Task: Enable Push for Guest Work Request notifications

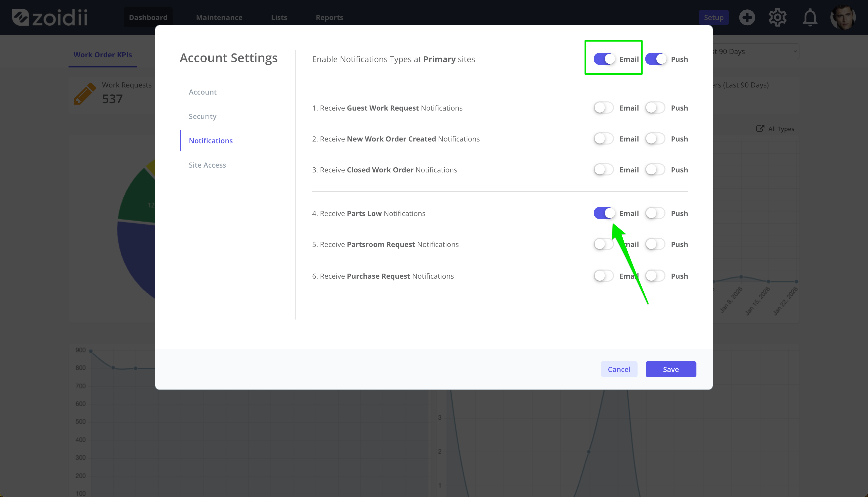Action: click(655, 108)
